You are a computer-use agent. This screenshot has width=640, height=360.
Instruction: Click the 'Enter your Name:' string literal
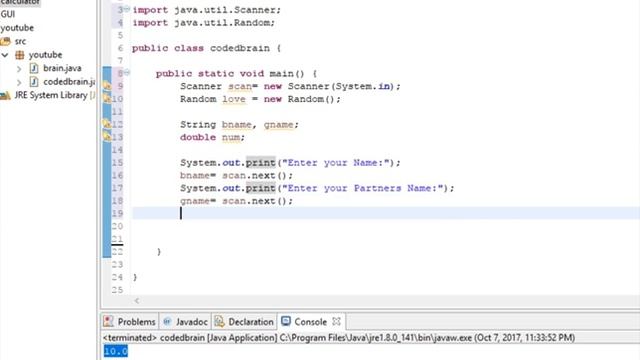pos(336,162)
